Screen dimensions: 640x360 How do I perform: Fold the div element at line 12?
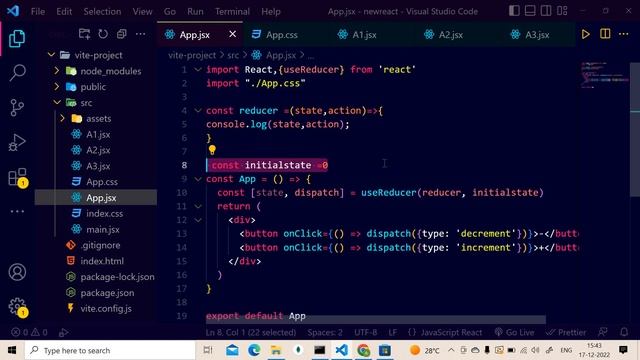point(198,220)
